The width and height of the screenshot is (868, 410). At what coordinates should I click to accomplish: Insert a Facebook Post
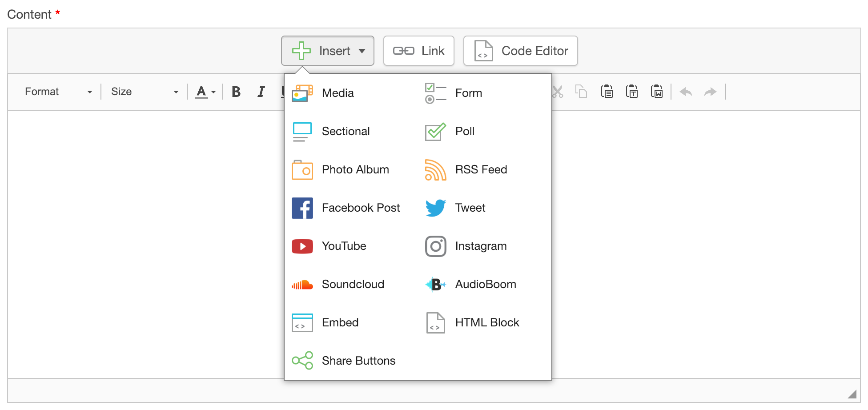click(361, 208)
